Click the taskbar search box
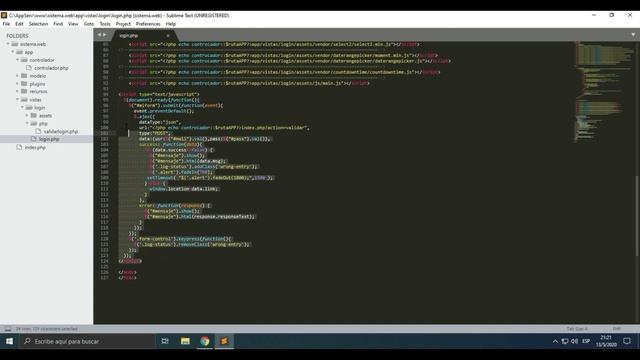640x360 pixels. point(87,341)
